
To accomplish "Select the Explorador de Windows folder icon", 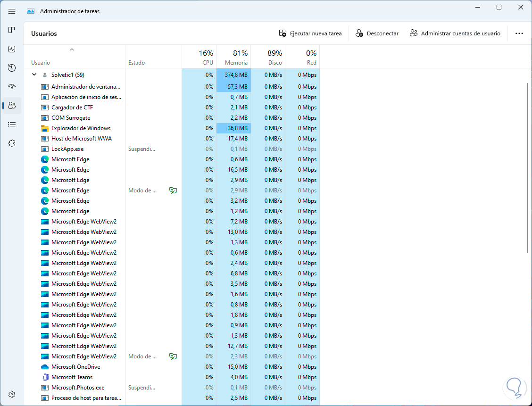I will tap(45, 128).
